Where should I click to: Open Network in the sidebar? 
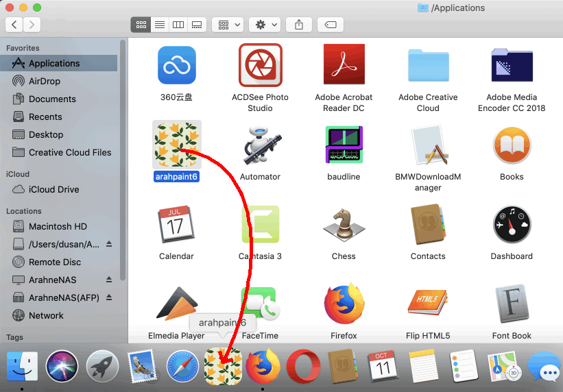click(x=59, y=315)
